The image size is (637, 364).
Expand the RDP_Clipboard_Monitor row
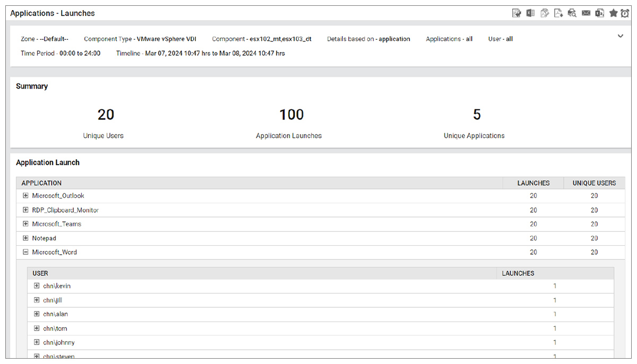click(25, 210)
